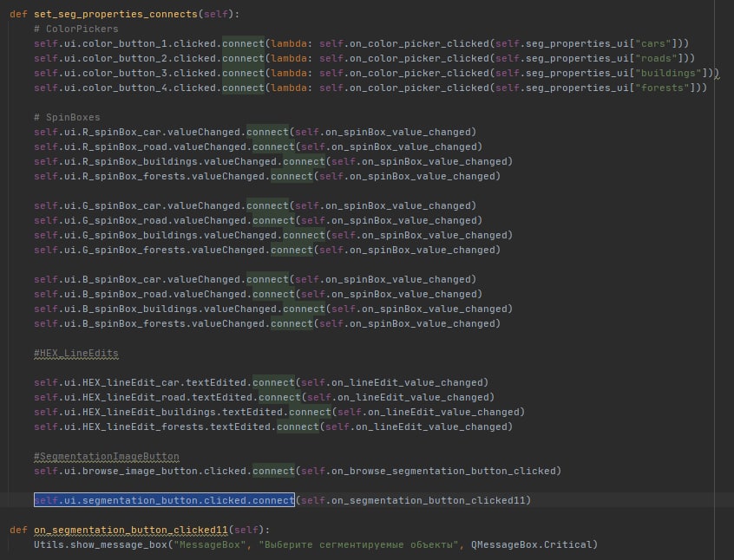
Task: Click the "Выберите сегментируемые объекты" string
Action: click(358, 544)
